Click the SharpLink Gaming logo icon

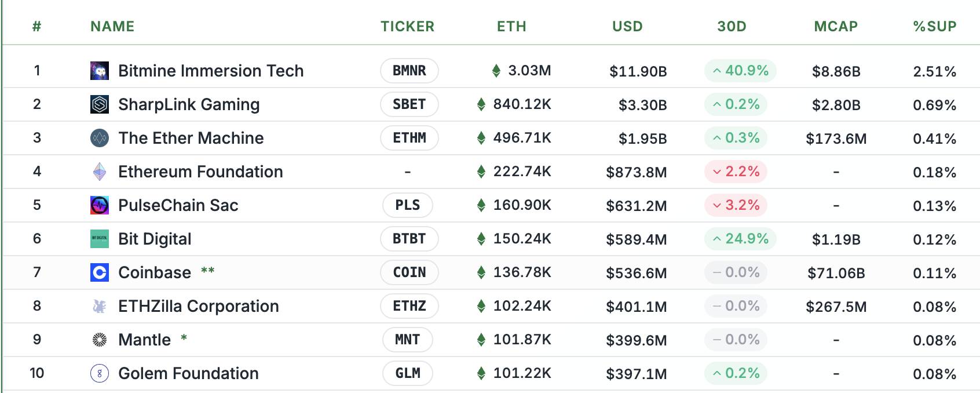100,104
